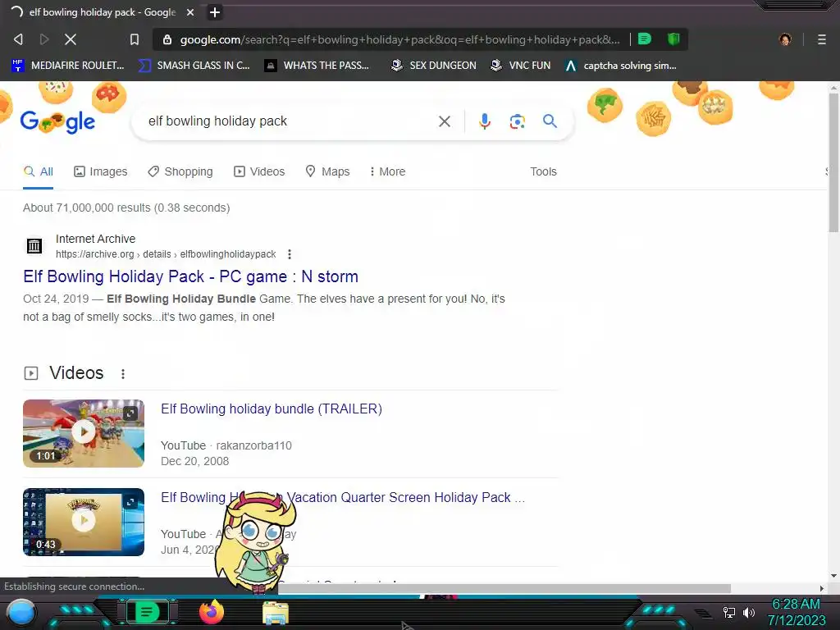The height and width of the screenshot is (630, 840).
Task: Open the green shield extension icon
Action: click(673, 39)
